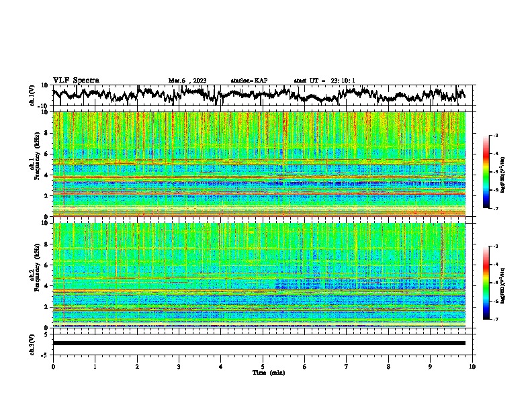
Task: Click the 'VLF Spectra' plot title
Action: coord(76,80)
